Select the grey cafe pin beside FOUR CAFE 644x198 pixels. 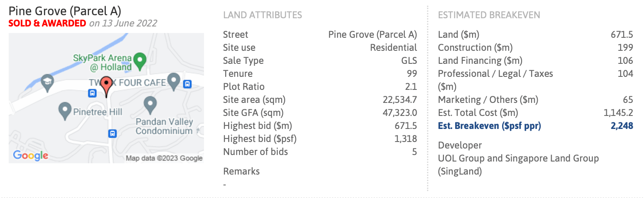click(x=174, y=80)
